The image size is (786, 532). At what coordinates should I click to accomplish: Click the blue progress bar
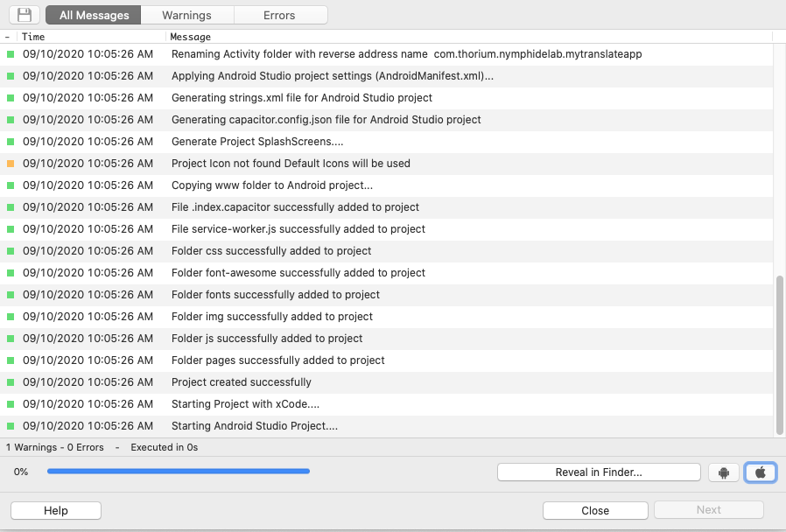[179, 472]
